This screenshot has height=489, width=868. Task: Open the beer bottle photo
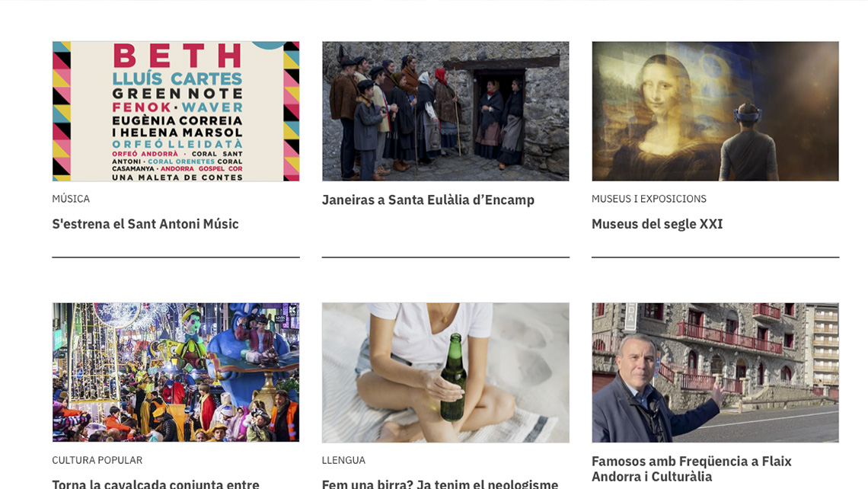point(445,372)
